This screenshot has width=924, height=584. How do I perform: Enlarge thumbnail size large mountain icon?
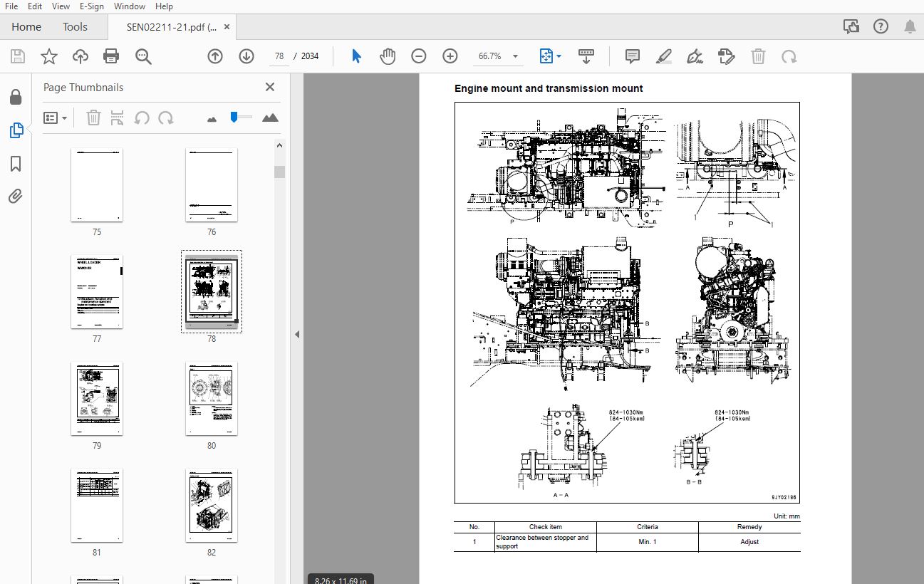[270, 118]
